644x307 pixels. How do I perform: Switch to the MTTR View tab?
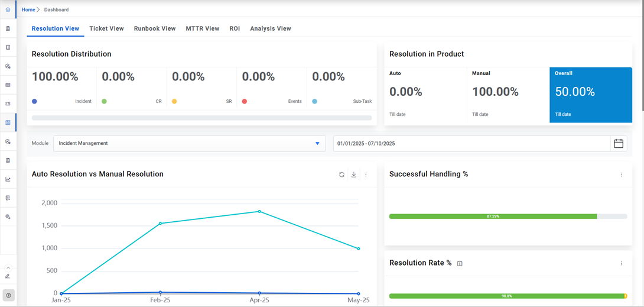point(202,28)
